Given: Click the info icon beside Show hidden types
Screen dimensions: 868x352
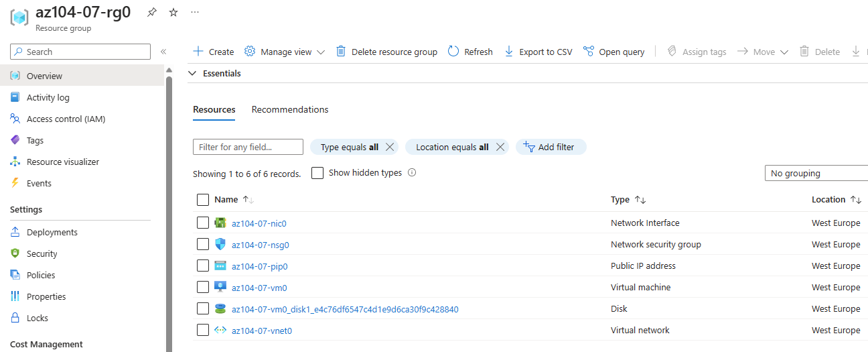Looking at the screenshot, I should tap(412, 173).
